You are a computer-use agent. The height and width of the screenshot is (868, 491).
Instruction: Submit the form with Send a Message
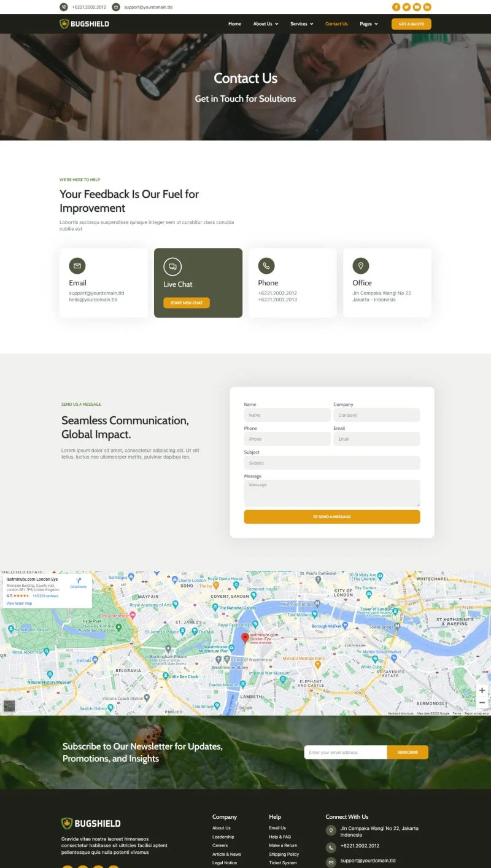332,517
